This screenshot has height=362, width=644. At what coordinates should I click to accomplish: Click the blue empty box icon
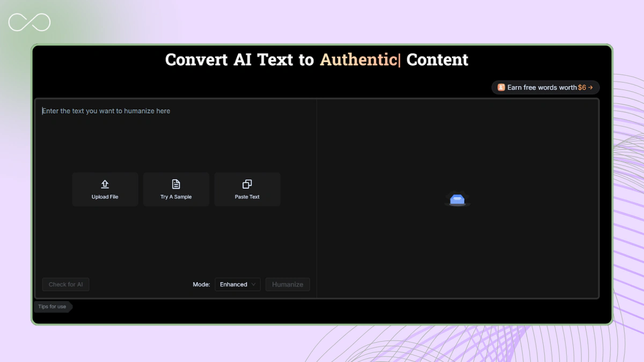457,200
